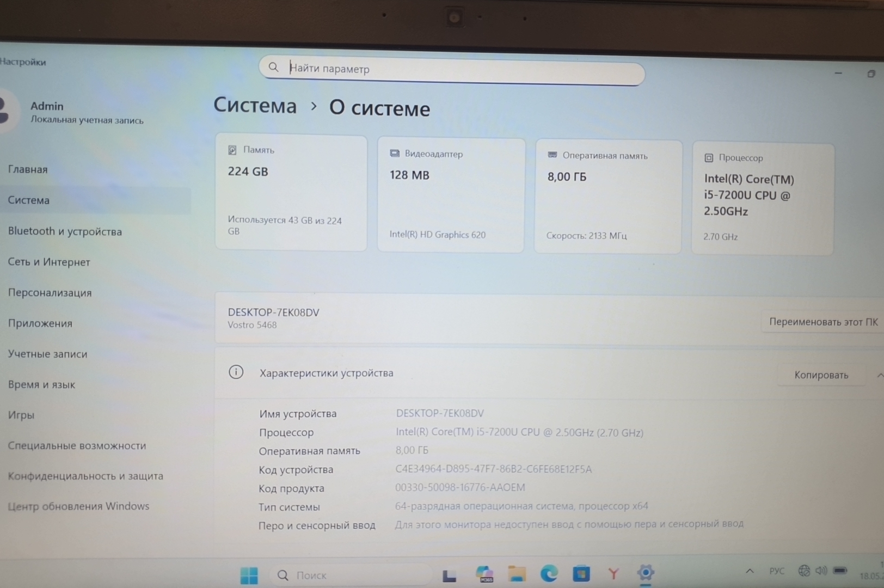This screenshot has height=588, width=884.
Task: Launch Microsoft Edge from the taskbar
Action: [x=549, y=573]
